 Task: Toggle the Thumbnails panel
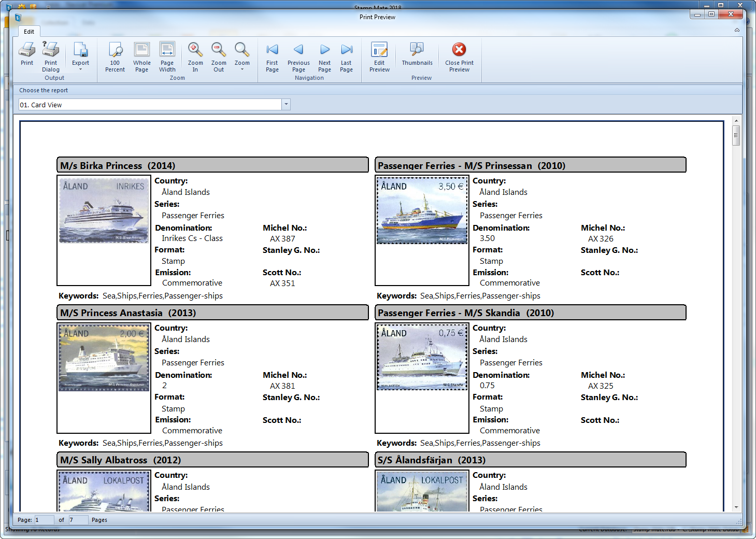click(417, 53)
